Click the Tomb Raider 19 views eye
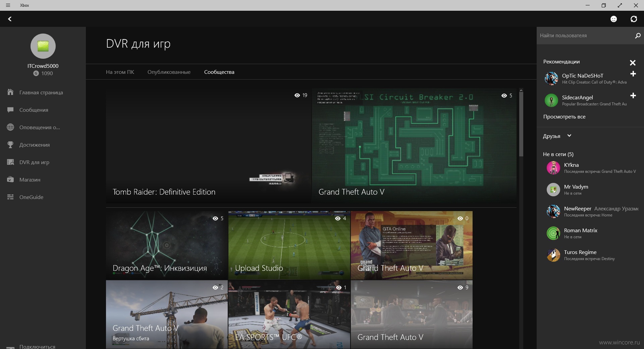The image size is (644, 349). (297, 95)
